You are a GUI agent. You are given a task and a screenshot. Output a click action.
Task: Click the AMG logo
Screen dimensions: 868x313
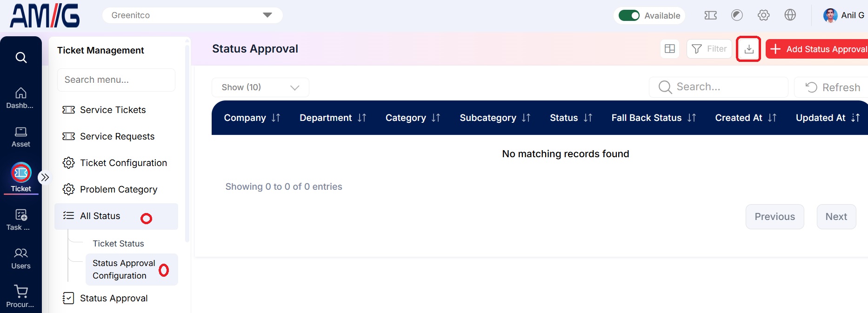pyautogui.click(x=45, y=15)
